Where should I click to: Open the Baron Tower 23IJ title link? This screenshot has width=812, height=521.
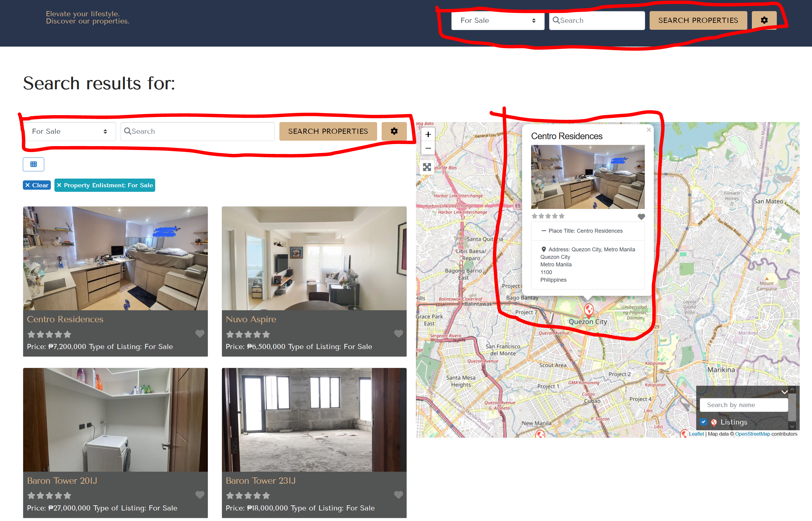point(261,481)
